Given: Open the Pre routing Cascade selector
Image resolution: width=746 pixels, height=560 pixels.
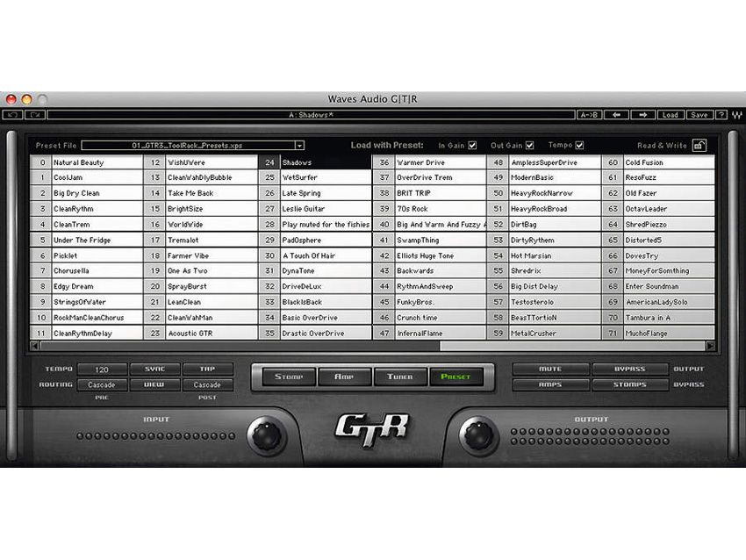Looking at the screenshot, I should pos(102,385).
